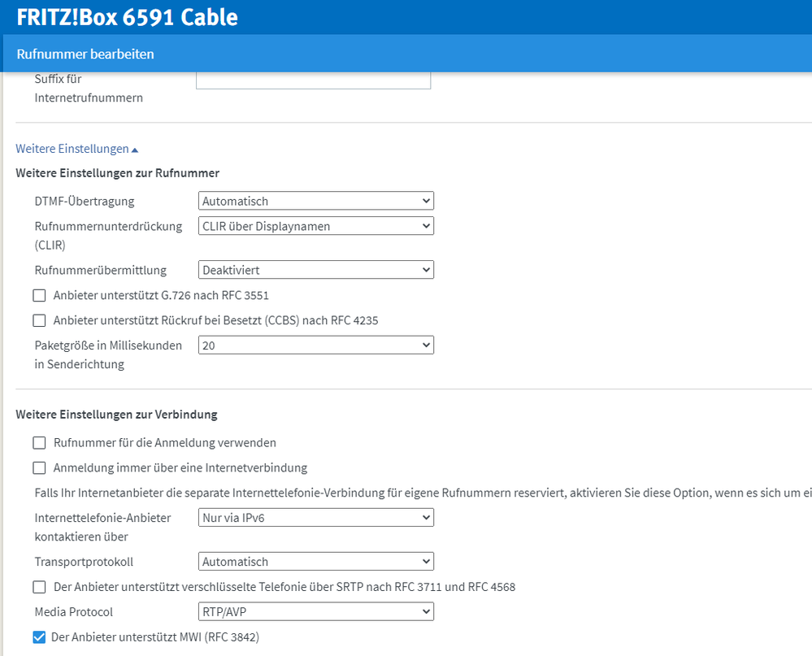Click the Suffix für Internetrufnummern input field

[313, 78]
